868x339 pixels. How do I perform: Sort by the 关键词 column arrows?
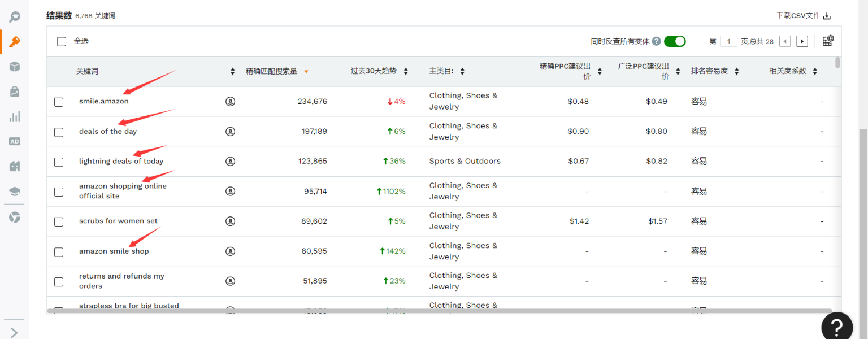click(233, 72)
